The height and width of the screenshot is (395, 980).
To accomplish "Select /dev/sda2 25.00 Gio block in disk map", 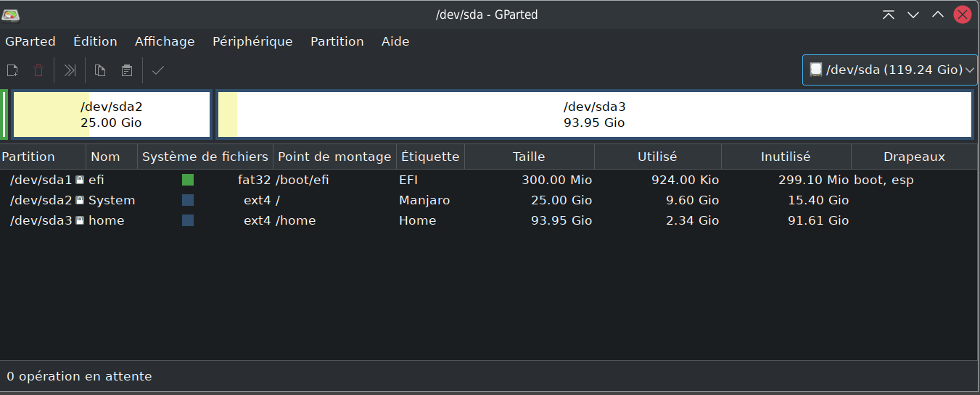I will [x=112, y=115].
